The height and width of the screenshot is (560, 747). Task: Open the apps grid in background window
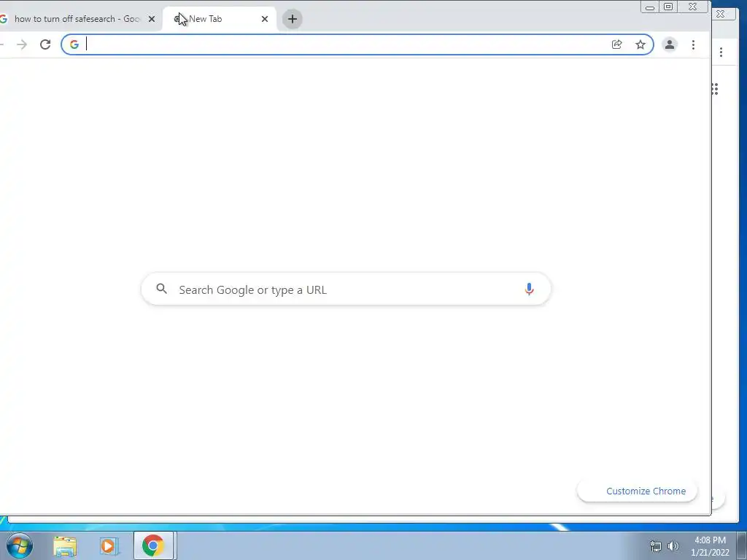tap(715, 89)
